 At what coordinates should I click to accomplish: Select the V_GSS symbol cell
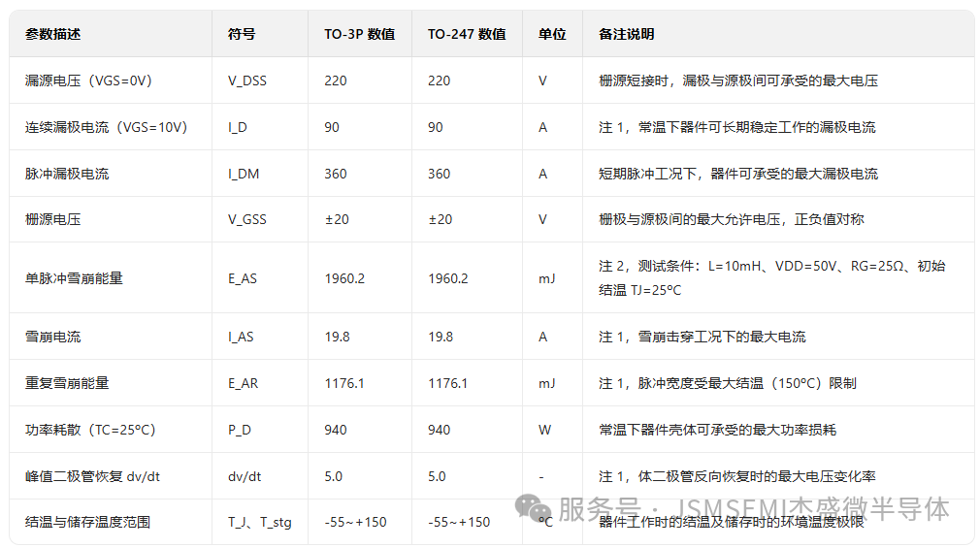(x=247, y=219)
